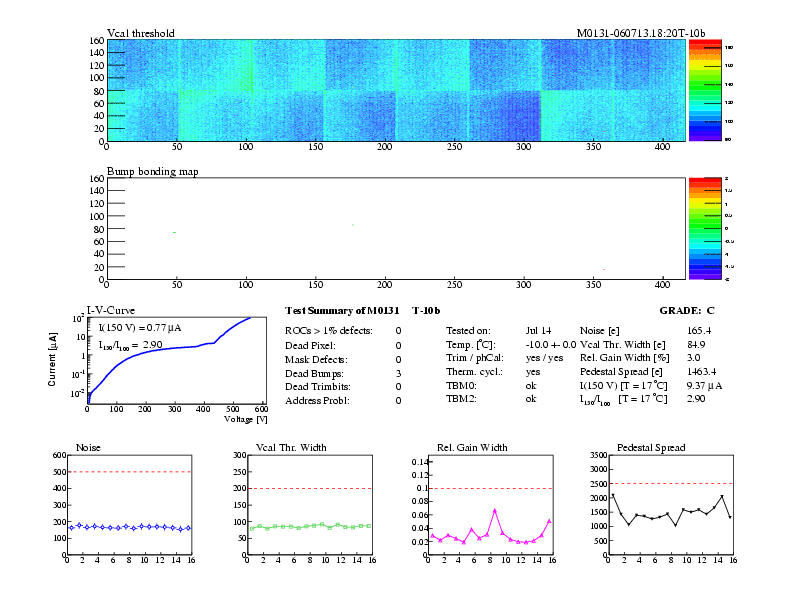Click the 'ROCs > 1% defects:' label
Image resolution: width=792 pixels, height=612 pixels.
329,331
